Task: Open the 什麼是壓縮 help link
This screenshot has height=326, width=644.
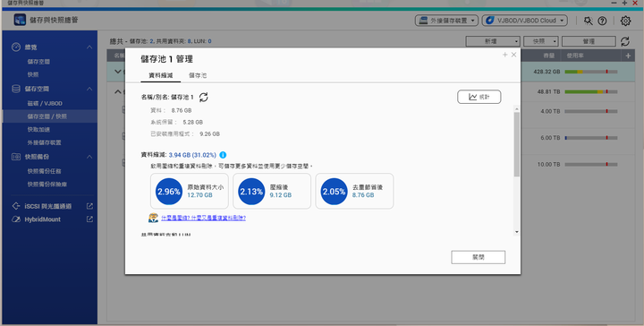Action: pos(203,218)
